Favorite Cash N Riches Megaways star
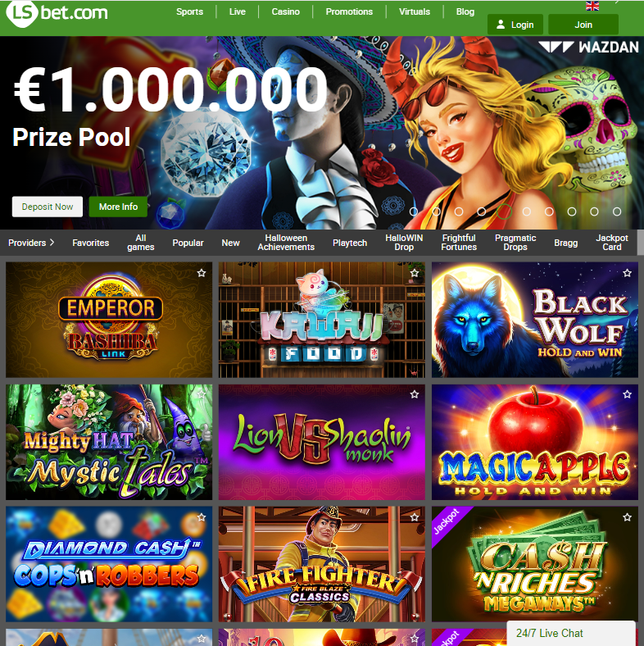Image resolution: width=644 pixels, height=646 pixels. point(627,517)
